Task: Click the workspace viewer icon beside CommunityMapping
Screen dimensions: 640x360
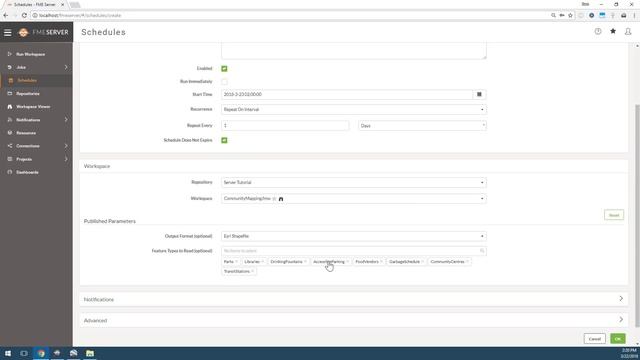Action: coord(281,199)
